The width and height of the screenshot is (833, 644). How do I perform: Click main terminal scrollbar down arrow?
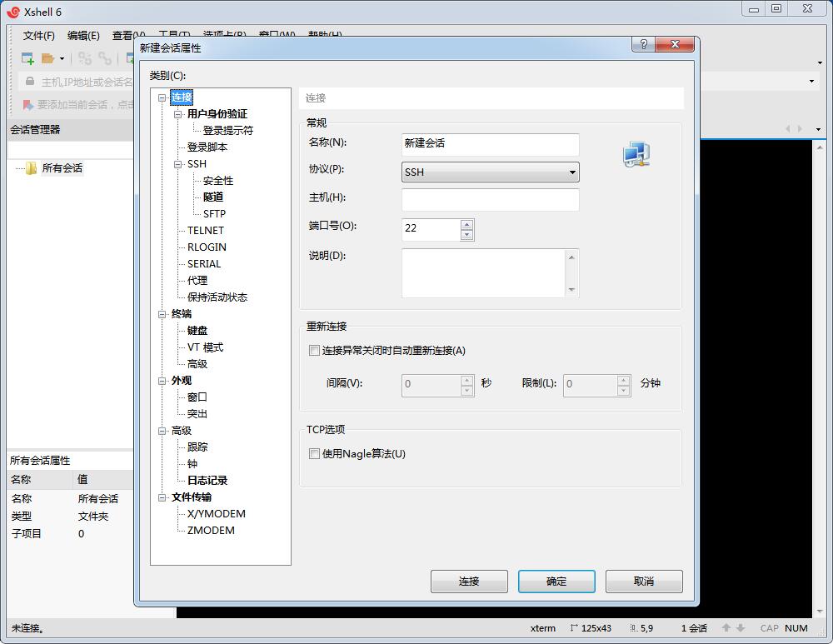click(820, 612)
